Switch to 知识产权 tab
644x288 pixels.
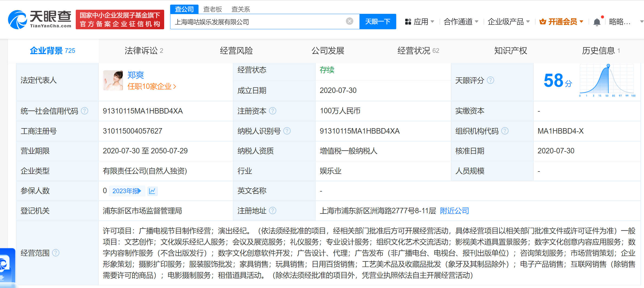(511, 51)
